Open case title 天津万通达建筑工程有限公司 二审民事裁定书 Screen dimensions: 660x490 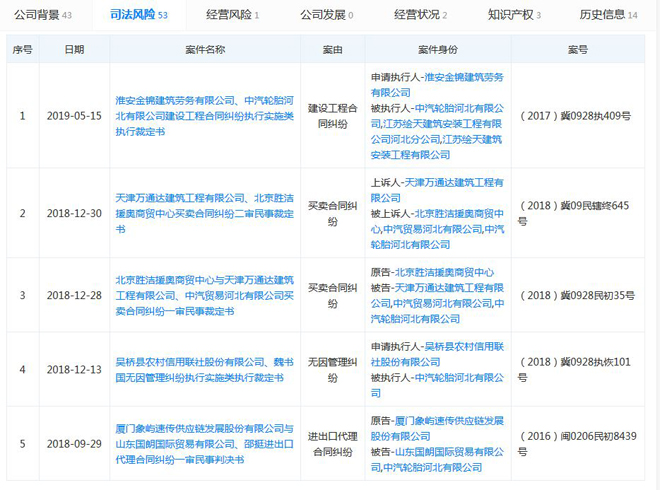tap(205, 213)
